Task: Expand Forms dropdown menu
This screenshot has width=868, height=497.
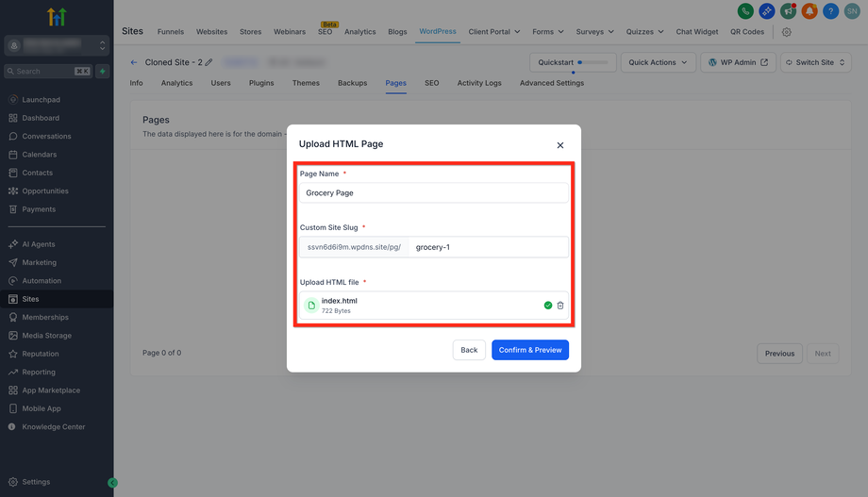Action: (548, 32)
